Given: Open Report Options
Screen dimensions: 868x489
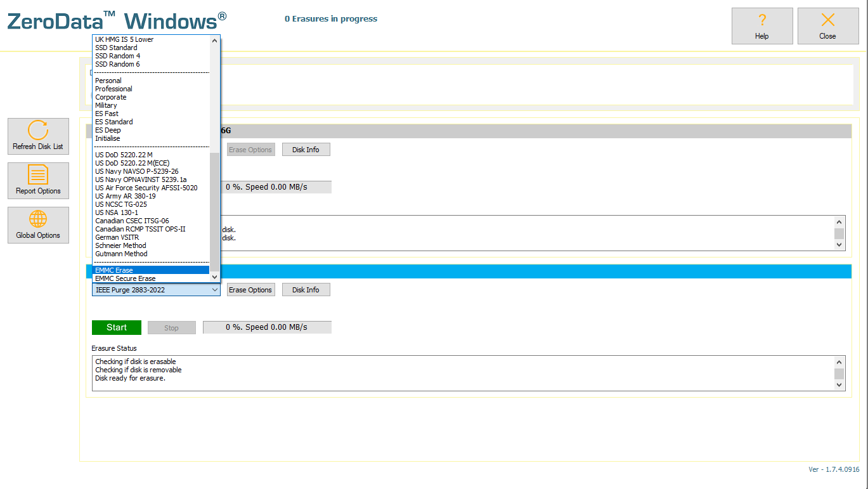Looking at the screenshot, I should click(38, 181).
